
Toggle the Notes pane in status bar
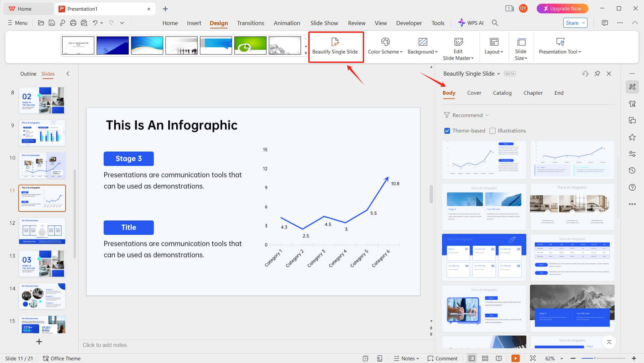(406, 358)
